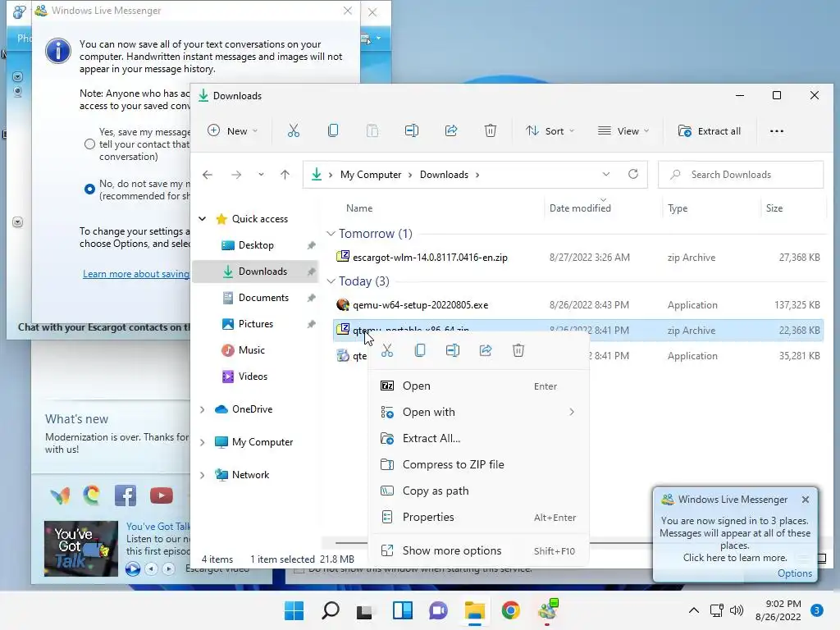Click Share icon in context menu
Screen dimensions: 840x630
(486, 350)
